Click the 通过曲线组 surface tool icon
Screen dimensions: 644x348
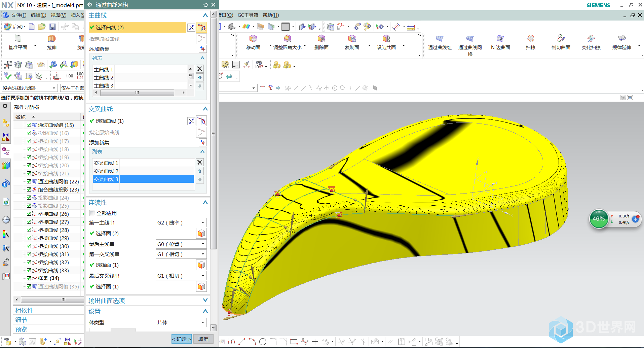click(440, 39)
